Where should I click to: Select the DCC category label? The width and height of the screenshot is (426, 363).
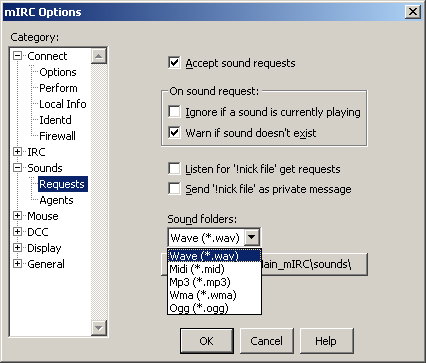pos(38,232)
